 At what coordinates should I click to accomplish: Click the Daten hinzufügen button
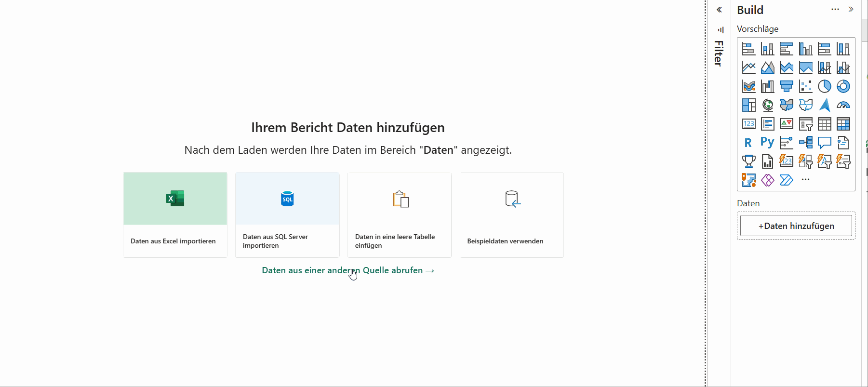[796, 226]
